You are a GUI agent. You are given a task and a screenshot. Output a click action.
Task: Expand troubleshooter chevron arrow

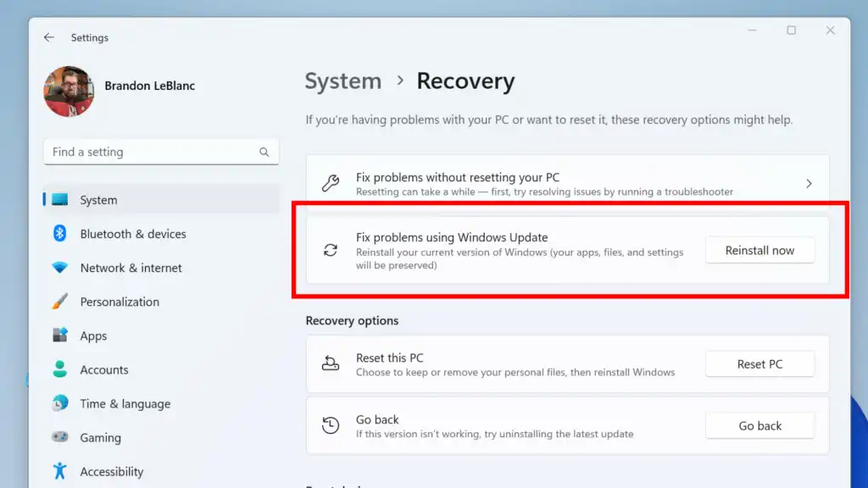pos(809,184)
